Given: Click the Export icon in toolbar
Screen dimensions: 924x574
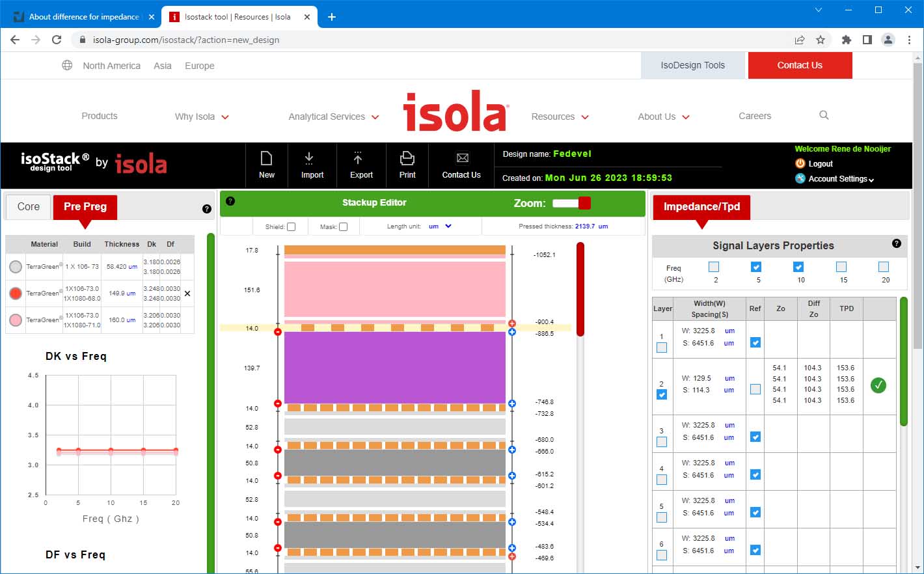Looking at the screenshot, I should [357, 159].
